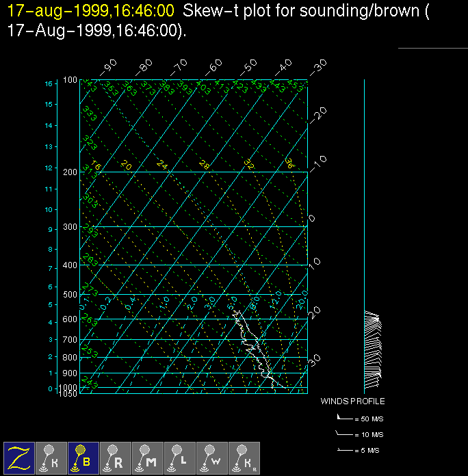This screenshot has width=468, height=476.
Task: Click the 16 altitude label on left axis
Action: point(49,83)
